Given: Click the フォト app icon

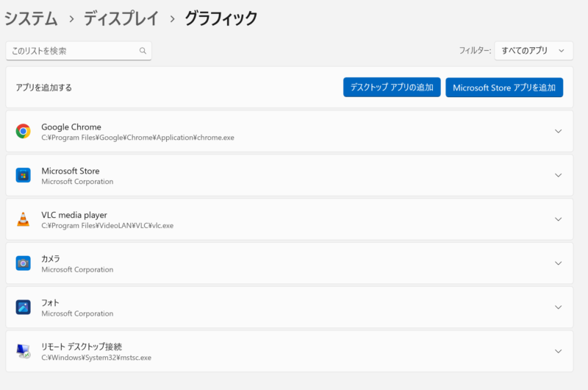Looking at the screenshot, I should coord(24,307).
